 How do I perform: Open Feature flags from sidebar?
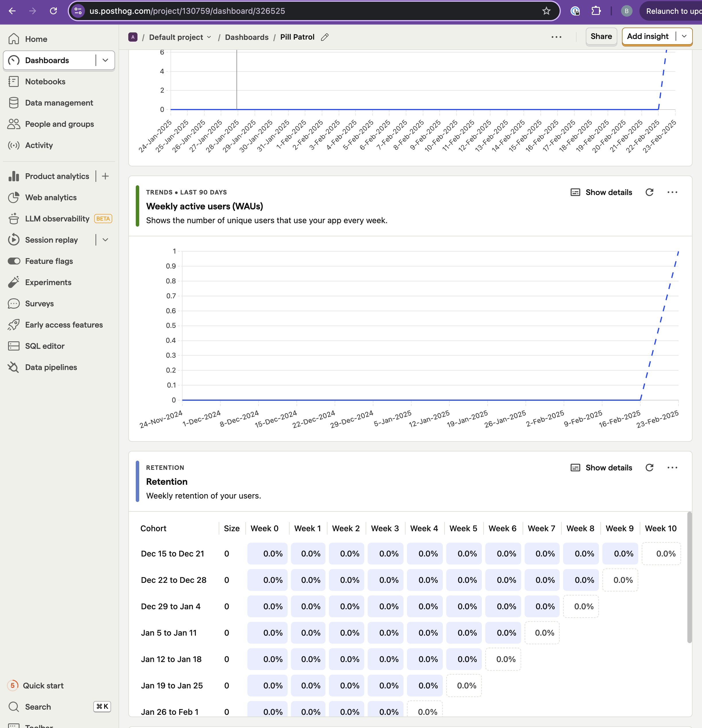[49, 261]
